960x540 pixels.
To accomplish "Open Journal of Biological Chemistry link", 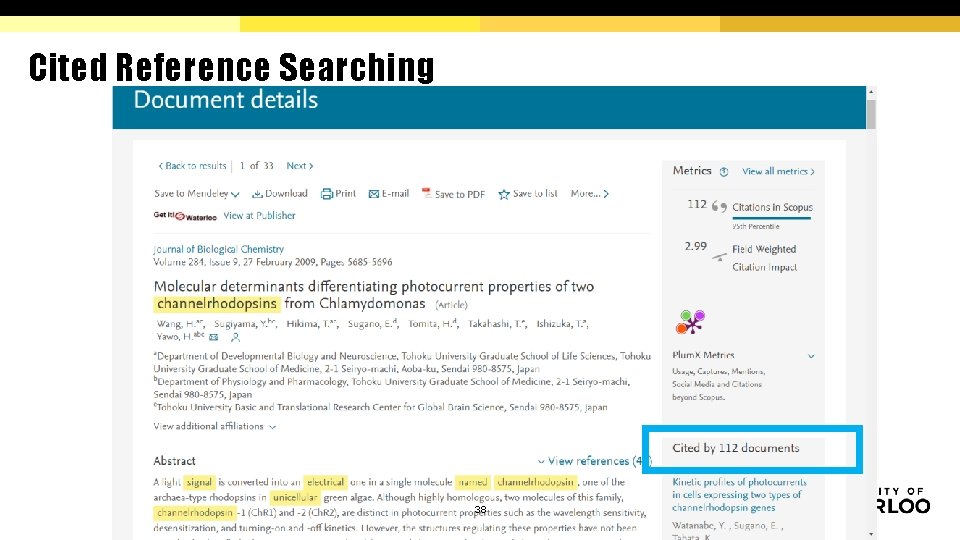I will pos(219,249).
